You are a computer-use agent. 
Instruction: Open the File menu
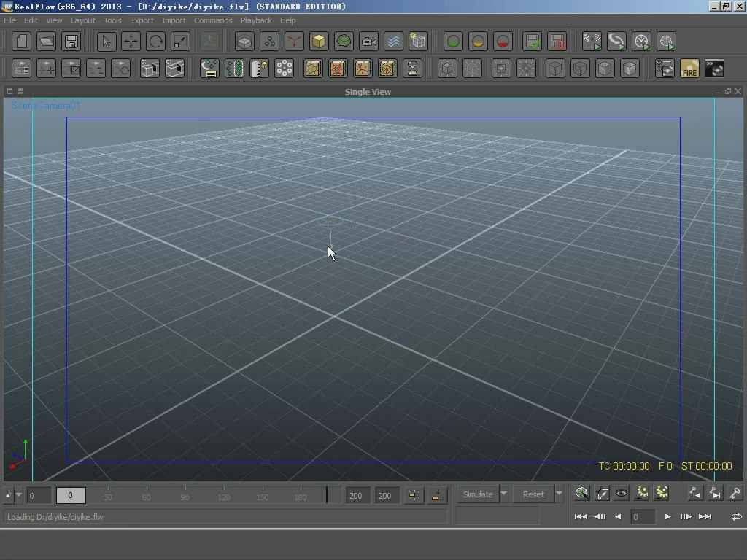[x=9, y=20]
